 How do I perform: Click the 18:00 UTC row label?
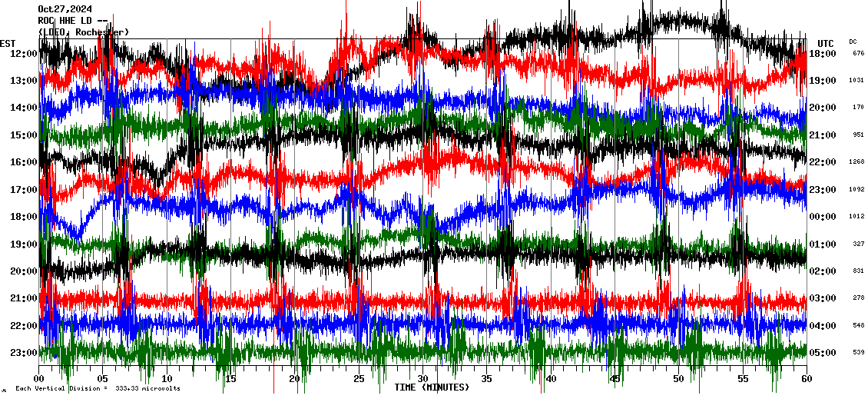tap(822, 54)
